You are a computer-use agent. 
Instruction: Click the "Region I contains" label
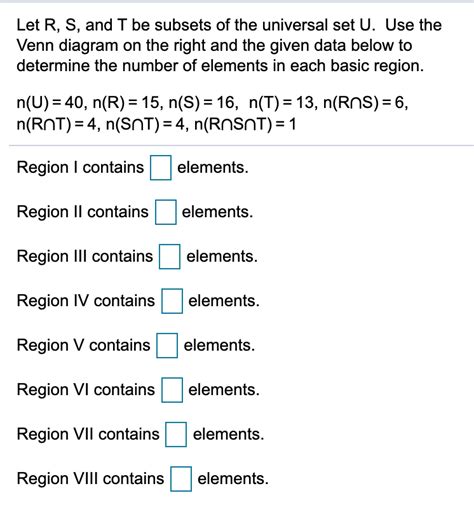pyautogui.click(x=80, y=167)
